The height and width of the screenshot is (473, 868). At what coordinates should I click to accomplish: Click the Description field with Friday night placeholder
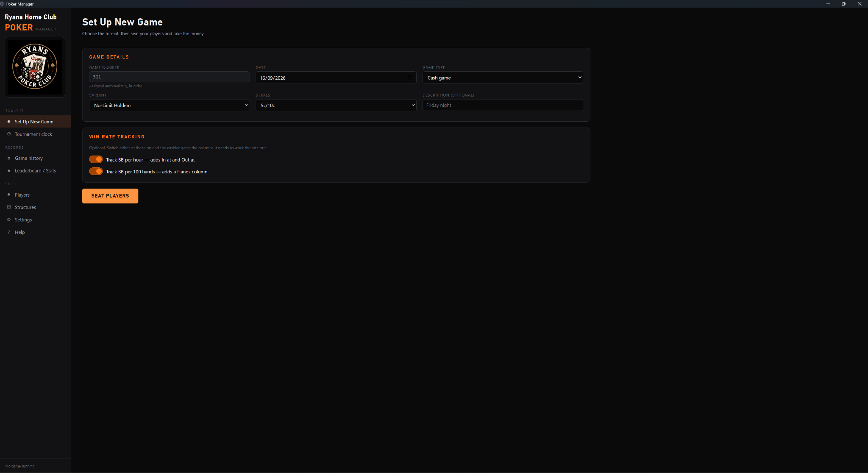[503, 105]
